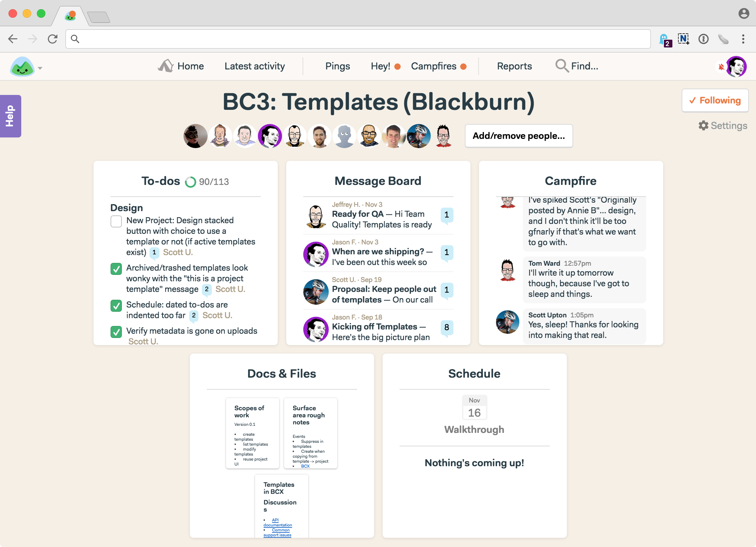Open When are we shipping? message
The height and width of the screenshot is (547, 756).
(x=378, y=253)
